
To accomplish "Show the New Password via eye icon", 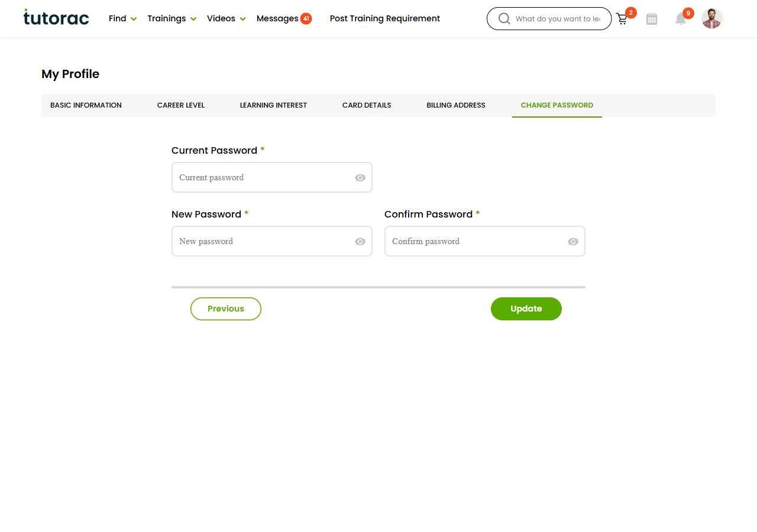I will 360,242.
